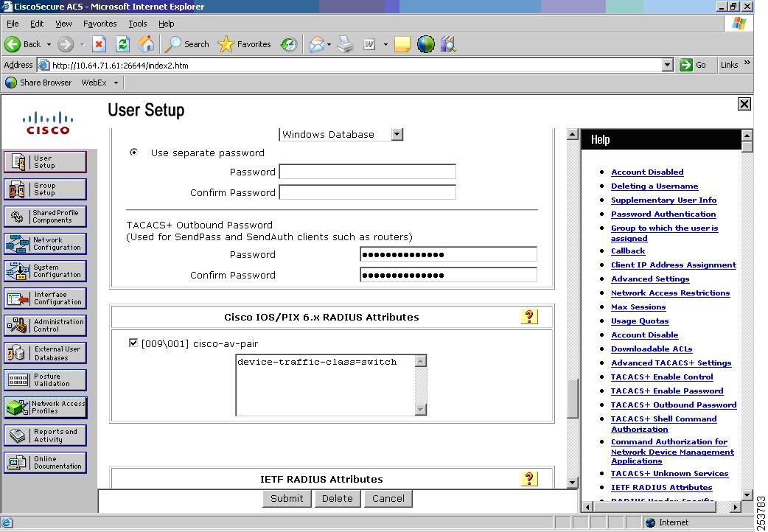Open Usage Quotas help link

point(640,321)
